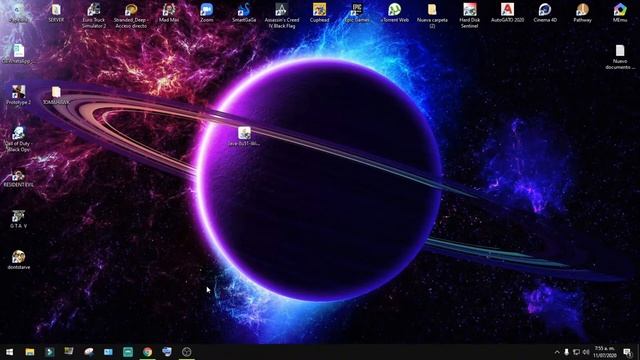
Task: Select the file icon beside Prototype 2
Action: click(56, 95)
